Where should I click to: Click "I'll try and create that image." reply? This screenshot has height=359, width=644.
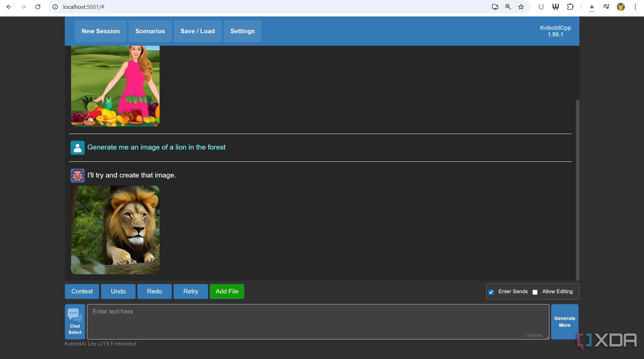131,175
